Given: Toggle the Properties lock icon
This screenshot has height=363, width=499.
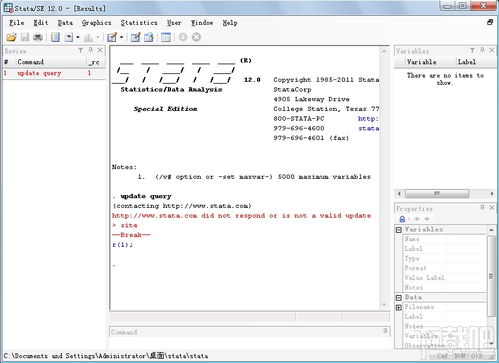Looking at the screenshot, I should [402, 219].
